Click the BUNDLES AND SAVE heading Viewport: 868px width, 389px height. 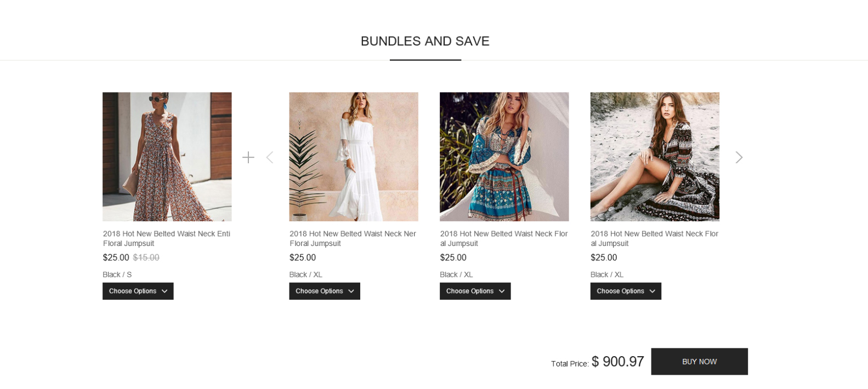point(425,41)
